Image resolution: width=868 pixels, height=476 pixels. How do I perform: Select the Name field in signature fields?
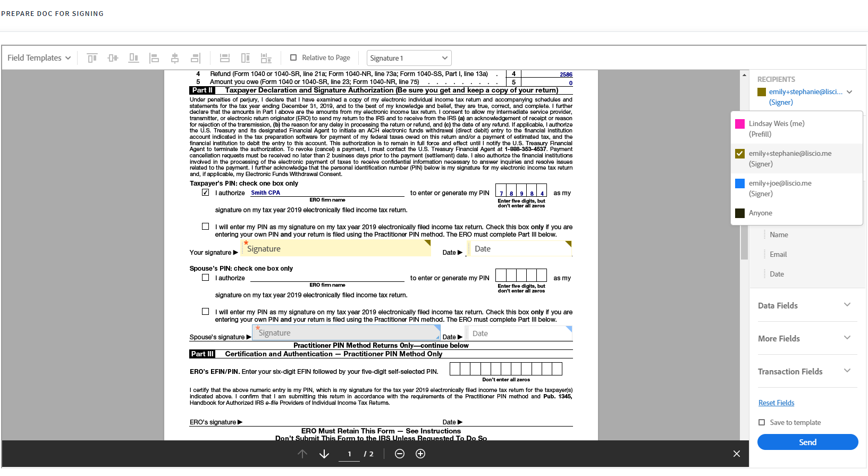tap(779, 235)
